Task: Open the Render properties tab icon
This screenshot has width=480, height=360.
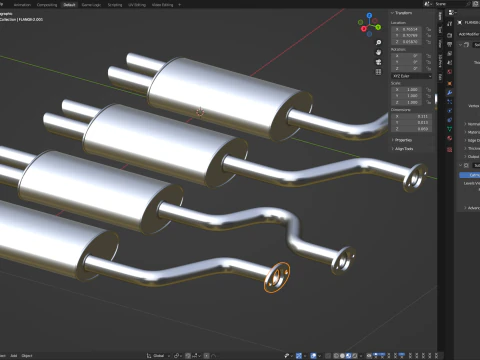Action: tap(450, 35)
